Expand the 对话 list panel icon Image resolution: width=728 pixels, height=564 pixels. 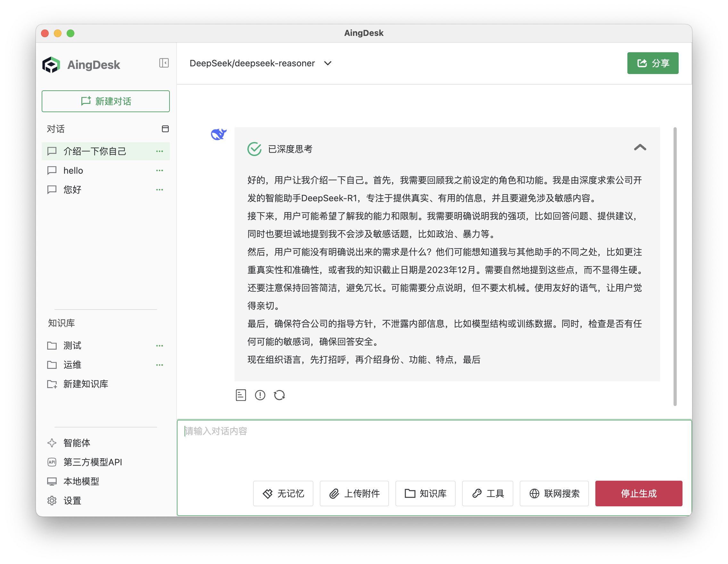166,129
